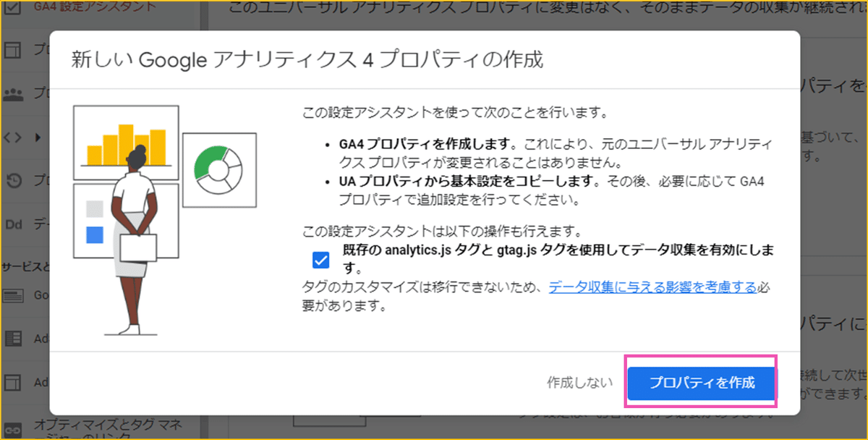
Task: Click 作成しない to cancel
Action: click(580, 383)
